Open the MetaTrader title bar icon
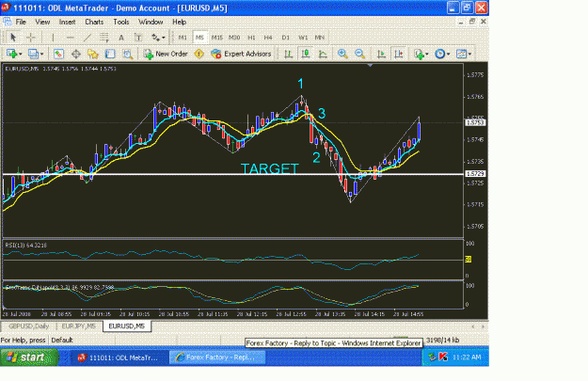The height and width of the screenshot is (381, 588). tap(6, 8)
